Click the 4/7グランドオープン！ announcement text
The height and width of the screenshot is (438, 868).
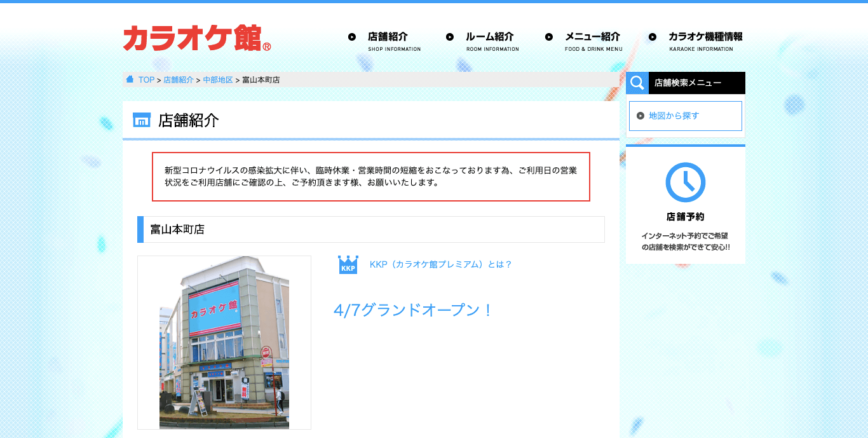(x=414, y=310)
